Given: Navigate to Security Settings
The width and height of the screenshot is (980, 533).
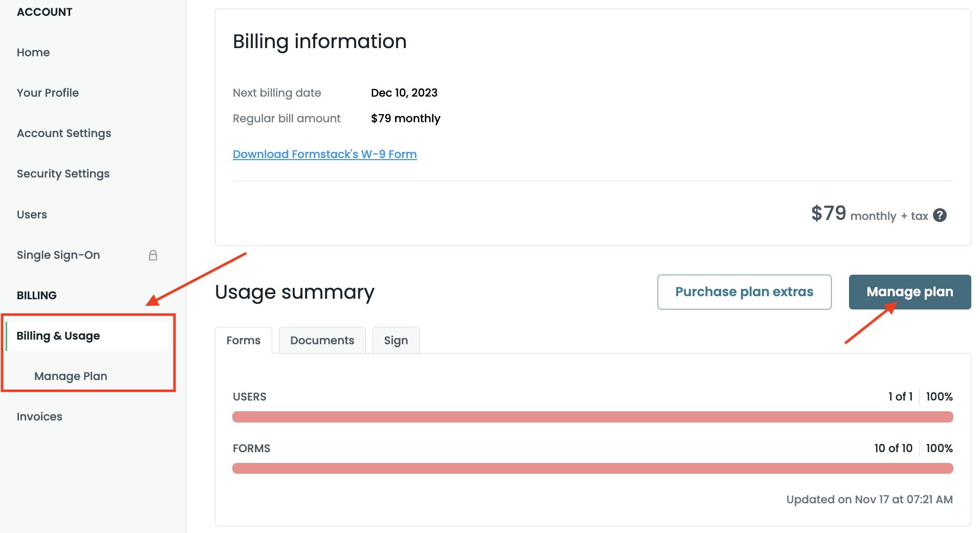Looking at the screenshot, I should coord(63,173).
